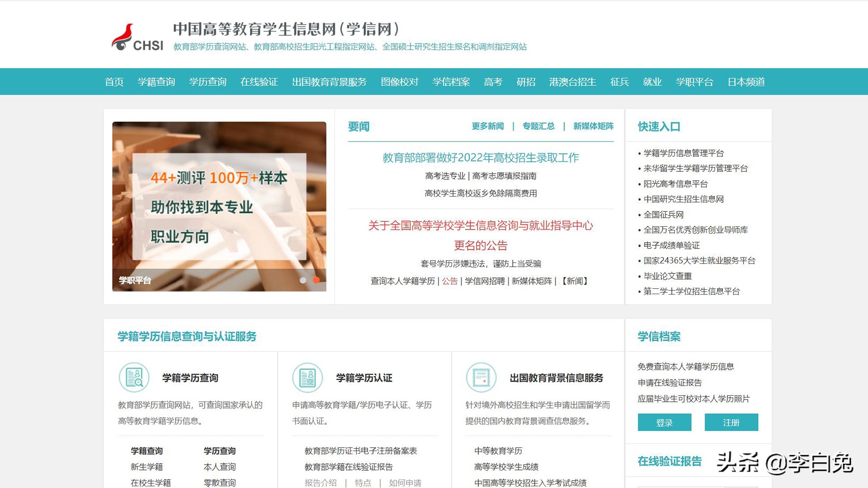
Task: Open the 更多新闻 link
Action: [x=487, y=126]
